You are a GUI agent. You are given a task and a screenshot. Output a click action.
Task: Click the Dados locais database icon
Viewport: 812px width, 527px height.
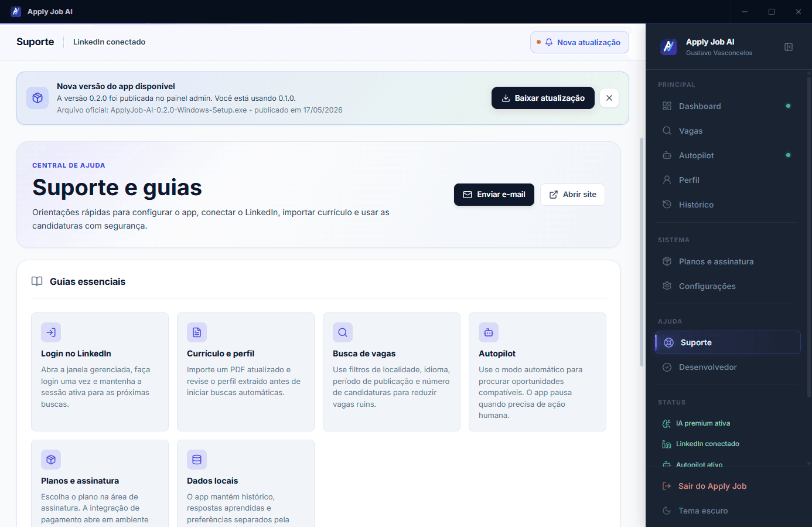[x=197, y=460]
